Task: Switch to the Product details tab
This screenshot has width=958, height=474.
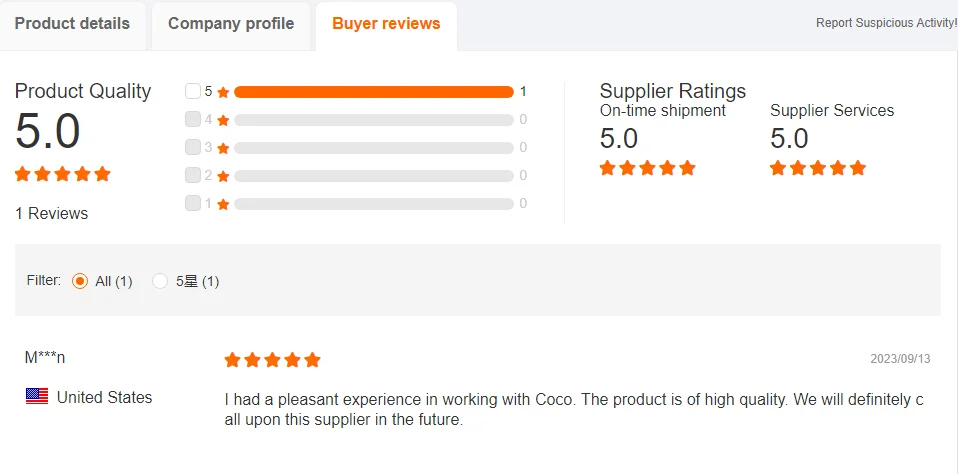Action: pos(72,24)
